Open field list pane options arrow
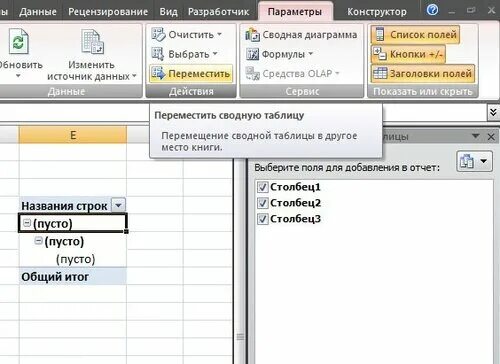 pyautogui.click(x=476, y=136)
